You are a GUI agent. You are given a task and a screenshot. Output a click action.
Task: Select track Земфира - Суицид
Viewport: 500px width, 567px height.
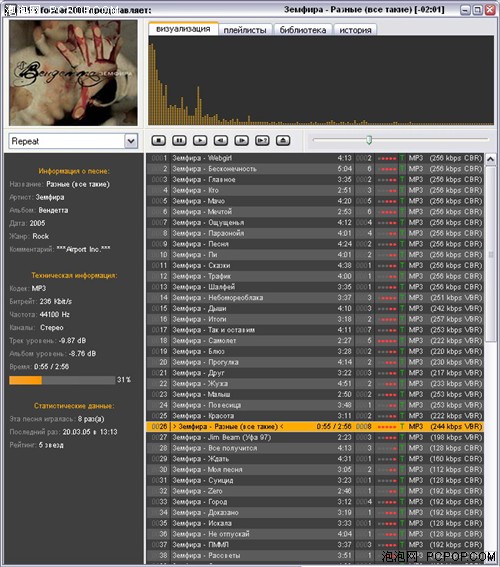tap(315, 480)
